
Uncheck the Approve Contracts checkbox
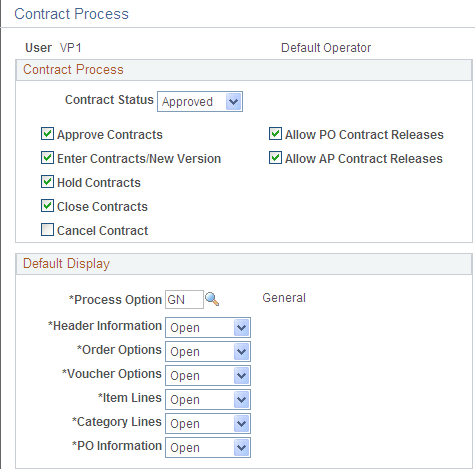[47, 134]
